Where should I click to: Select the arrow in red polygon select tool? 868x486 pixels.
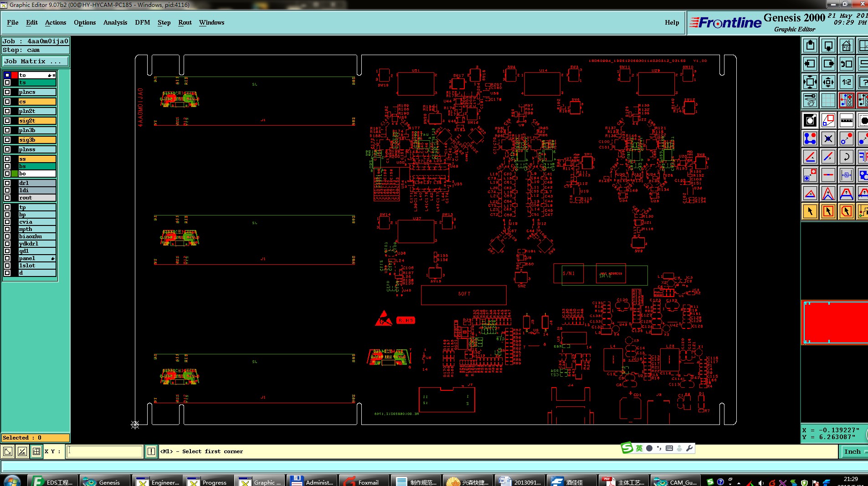(846, 211)
